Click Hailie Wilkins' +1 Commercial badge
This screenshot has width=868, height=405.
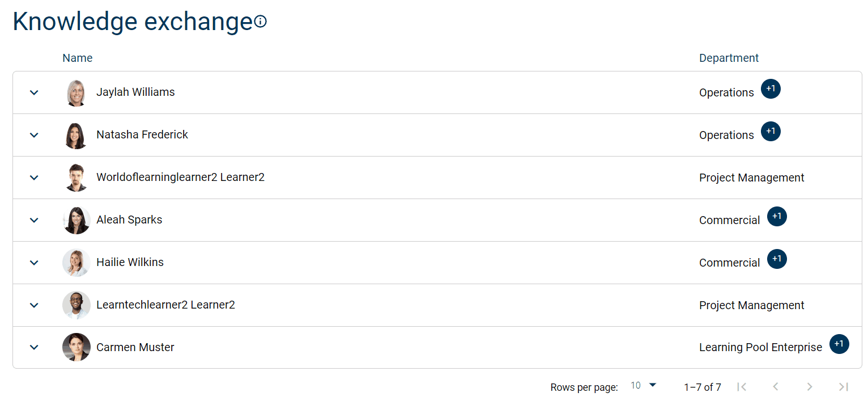point(777,259)
